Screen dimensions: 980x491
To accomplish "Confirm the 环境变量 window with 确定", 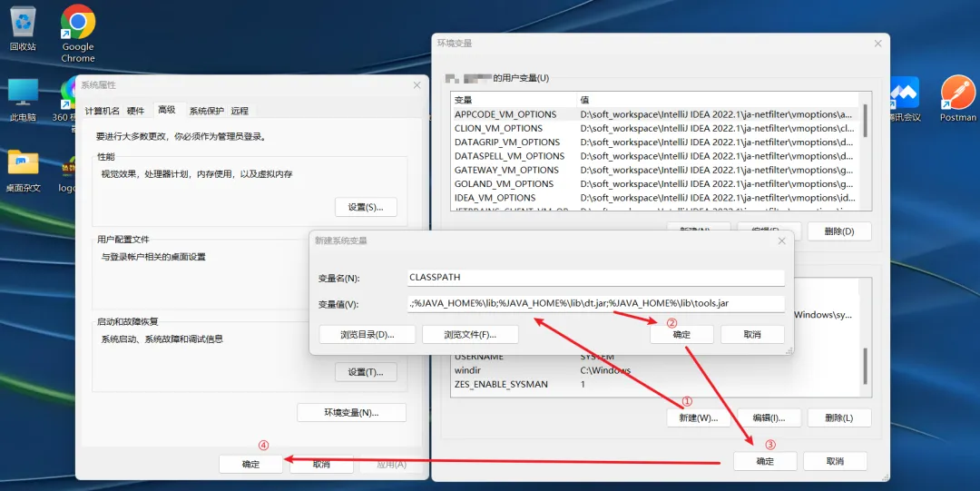I will pyautogui.click(x=765, y=462).
